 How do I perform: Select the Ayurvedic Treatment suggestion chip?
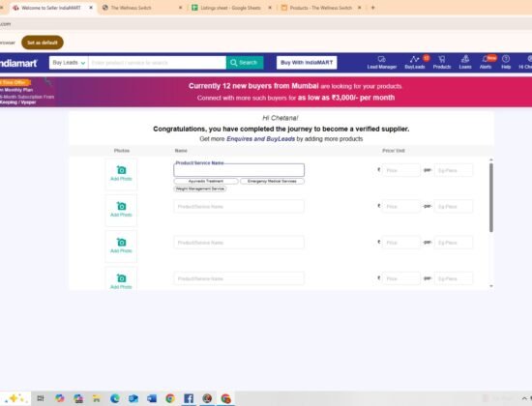(x=206, y=181)
